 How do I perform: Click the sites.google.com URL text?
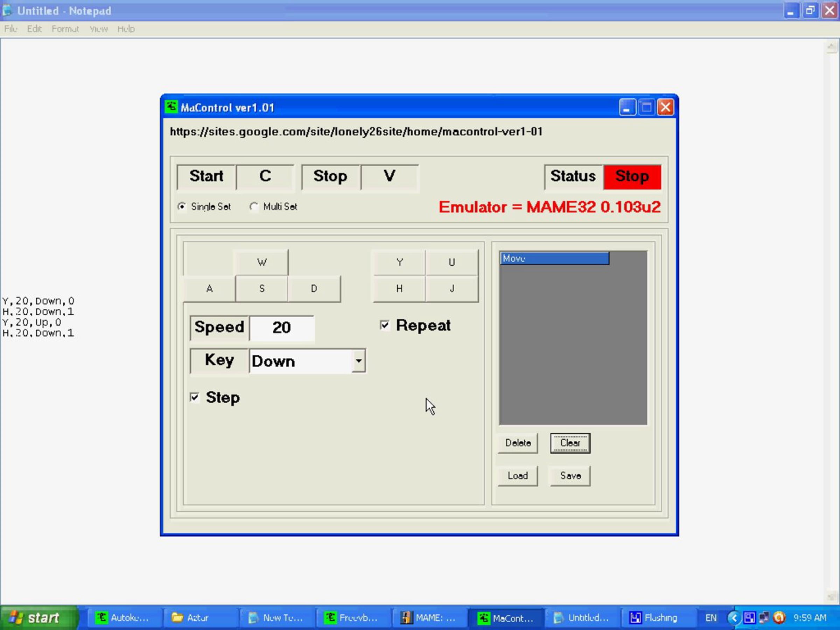pyautogui.click(x=356, y=132)
